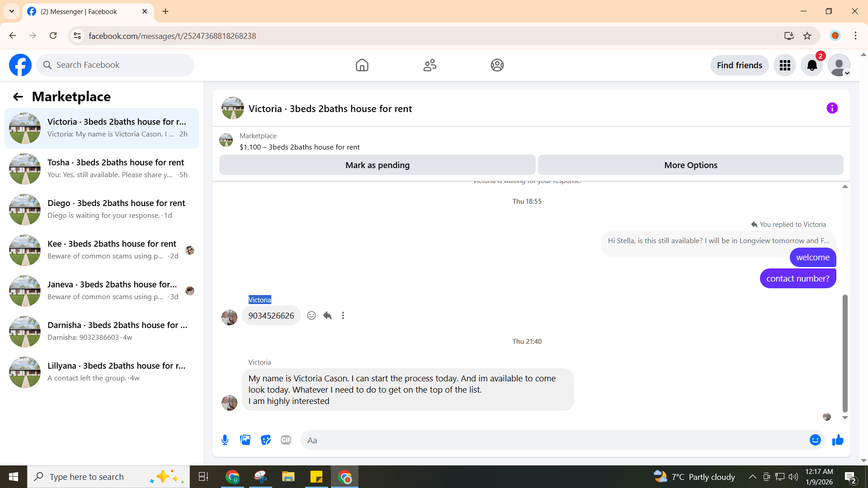This screenshot has height=488, width=868.
Task: Click the install app icon in address bar
Action: (x=789, y=36)
